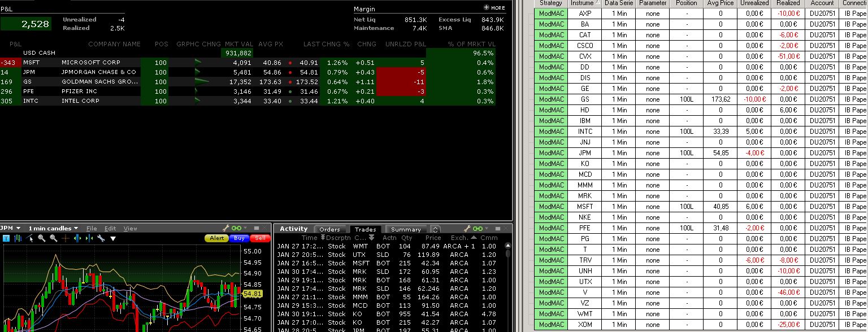Click the 173,62 avg price cell for GS
Viewport: 868px width, 332px height.
tap(721, 99)
